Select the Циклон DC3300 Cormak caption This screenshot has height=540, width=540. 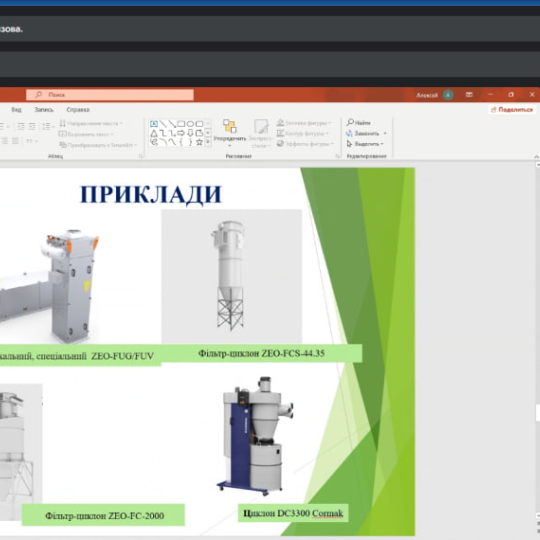[x=293, y=513]
